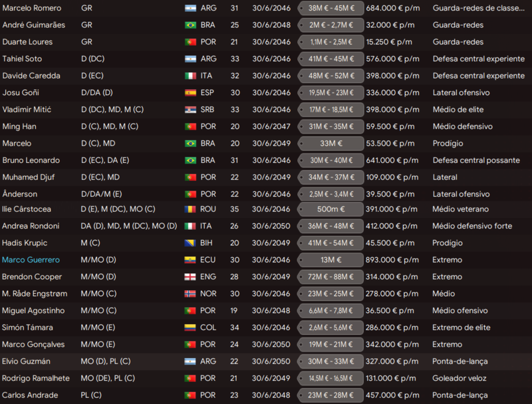Click the England flag in Brendon Cooper row
532x404 pixels.
point(190,277)
